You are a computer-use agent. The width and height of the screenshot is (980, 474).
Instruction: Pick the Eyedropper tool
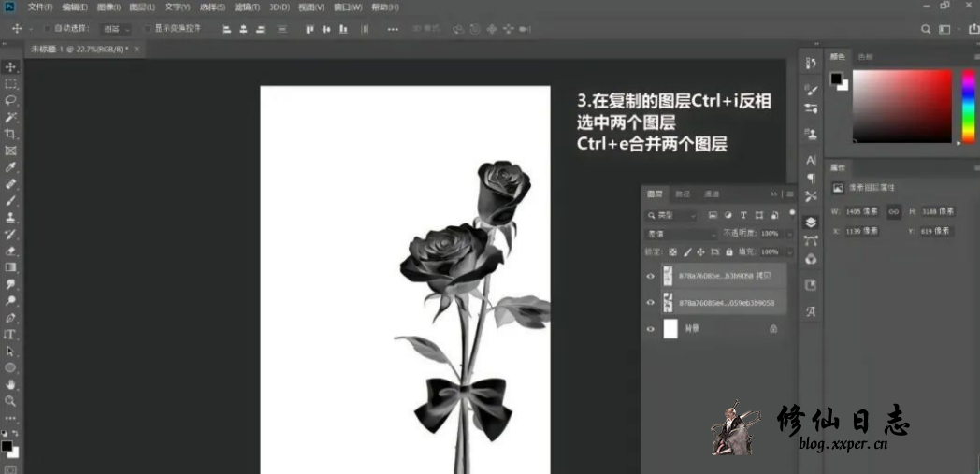(x=11, y=167)
